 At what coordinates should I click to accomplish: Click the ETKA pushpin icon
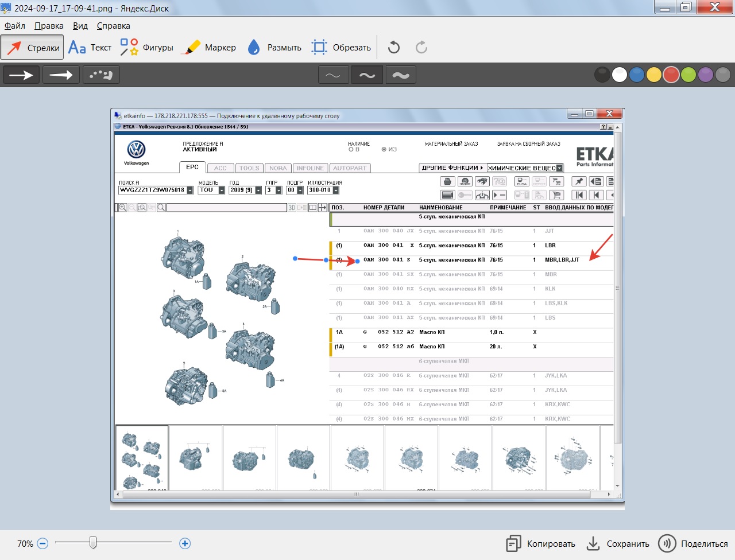579,181
